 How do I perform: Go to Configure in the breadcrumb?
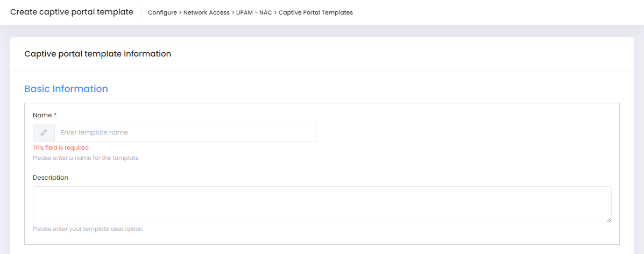(162, 12)
